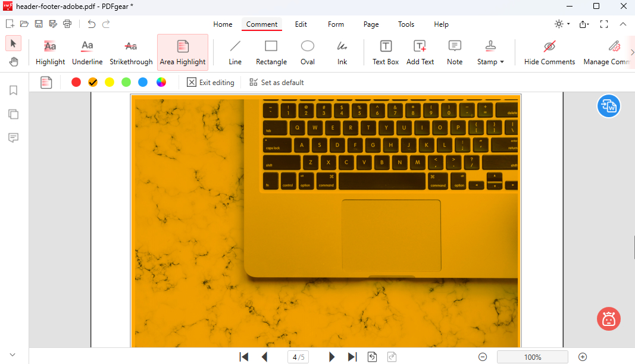Toggle the Area Highlight tool off
The width and height of the screenshot is (635, 364).
click(x=183, y=52)
